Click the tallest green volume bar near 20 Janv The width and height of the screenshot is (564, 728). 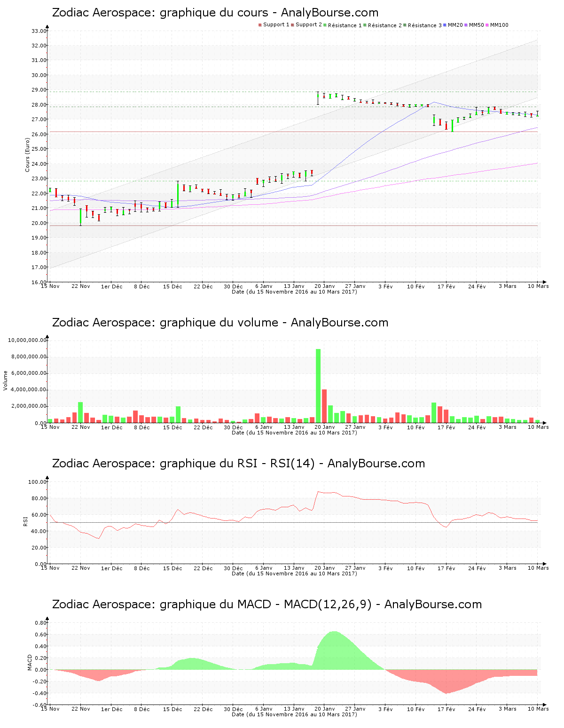tap(318, 386)
